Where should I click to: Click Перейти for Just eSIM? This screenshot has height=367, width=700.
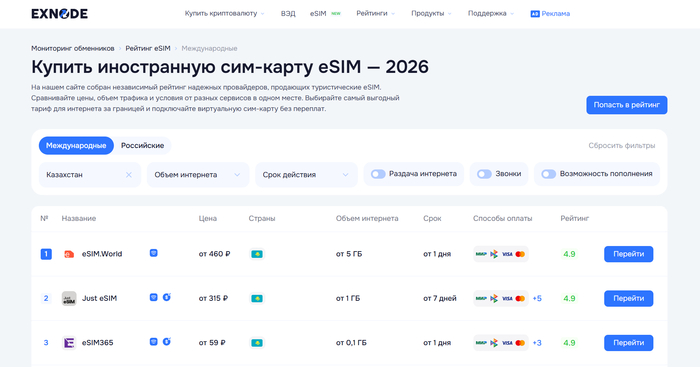629,298
